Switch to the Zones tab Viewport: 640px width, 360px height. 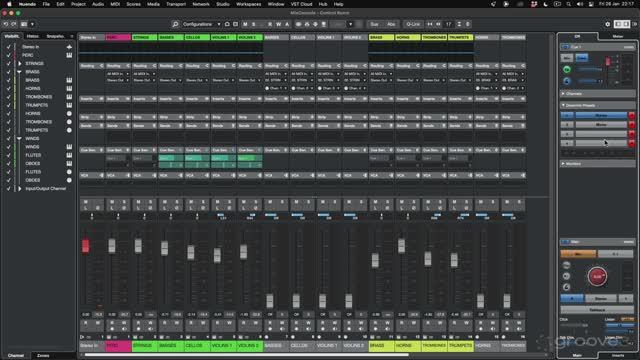tap(43, 356)
